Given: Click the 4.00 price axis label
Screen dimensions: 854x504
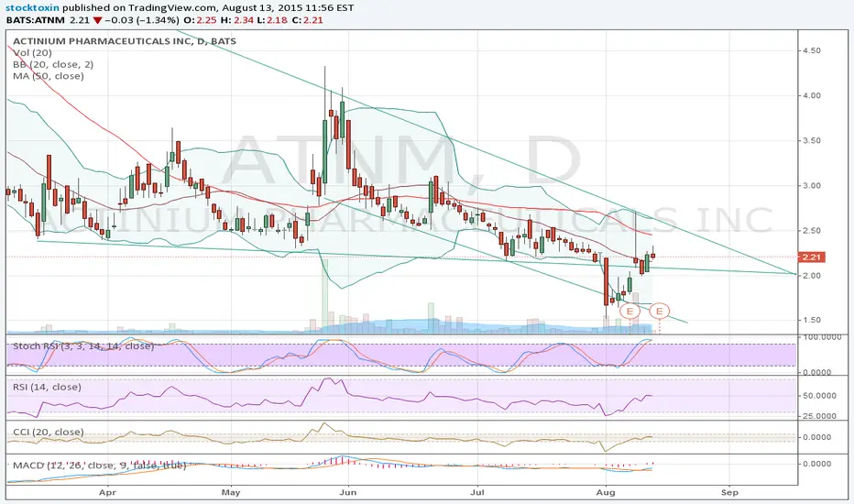Looking at the screenshot, I should [812, 95].
